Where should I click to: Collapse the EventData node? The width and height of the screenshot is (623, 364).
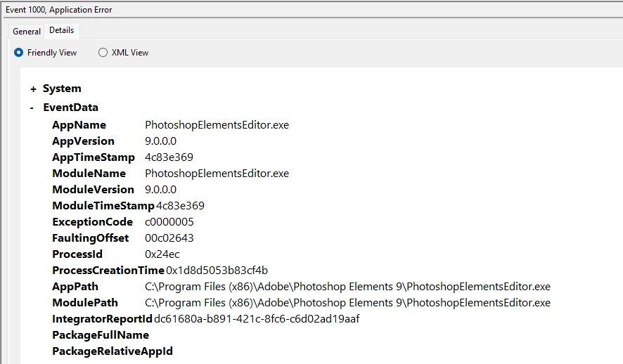32,108
